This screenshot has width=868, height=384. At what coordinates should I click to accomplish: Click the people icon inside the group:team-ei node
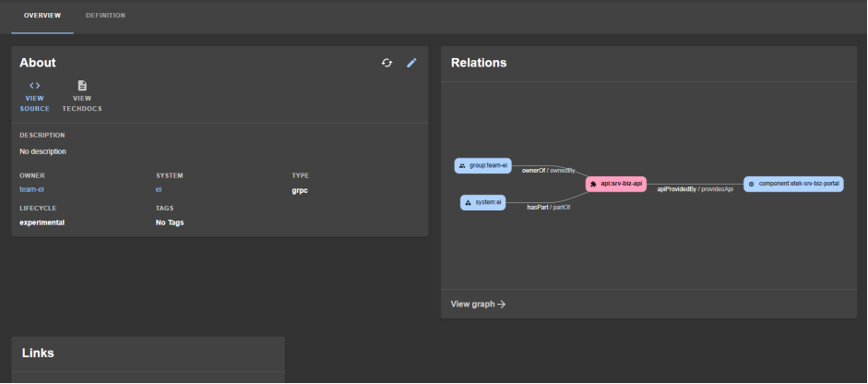click(x=462, y=166)
